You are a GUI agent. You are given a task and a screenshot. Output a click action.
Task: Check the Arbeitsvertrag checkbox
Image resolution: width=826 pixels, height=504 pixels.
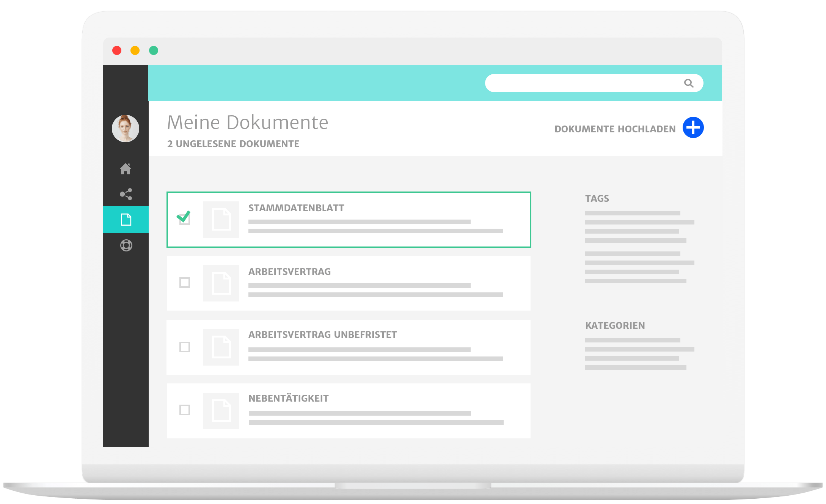(x=185, y=283)
